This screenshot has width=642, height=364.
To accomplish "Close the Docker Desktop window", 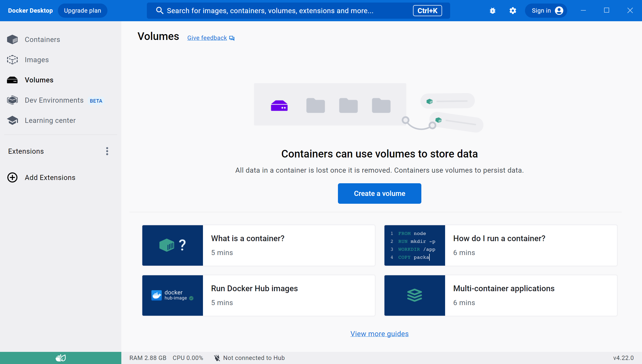I will pos(630,11).
